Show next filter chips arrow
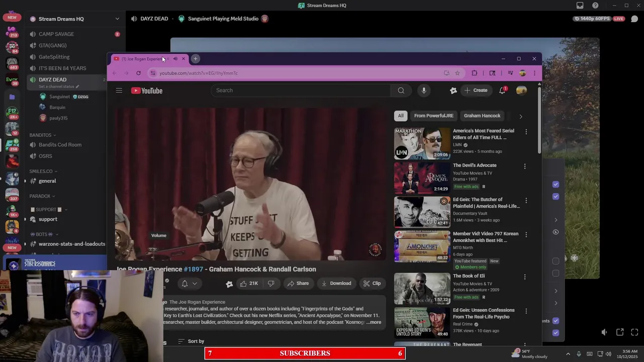 (520, 116)
